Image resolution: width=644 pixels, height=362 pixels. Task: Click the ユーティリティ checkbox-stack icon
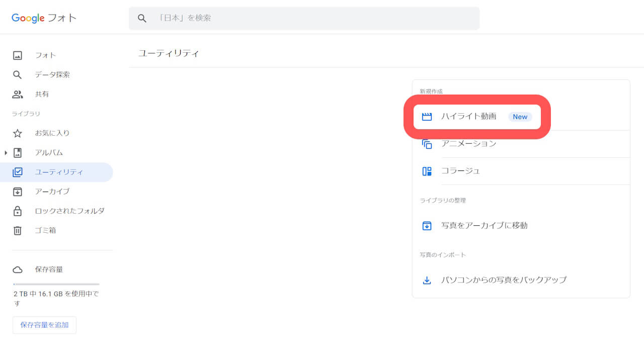(18, 172)
